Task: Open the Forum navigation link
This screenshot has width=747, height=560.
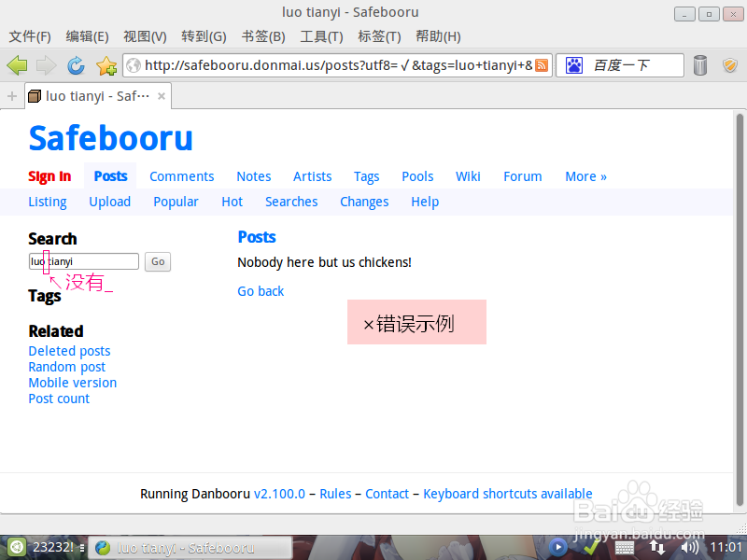Action: tap(523, 176)
